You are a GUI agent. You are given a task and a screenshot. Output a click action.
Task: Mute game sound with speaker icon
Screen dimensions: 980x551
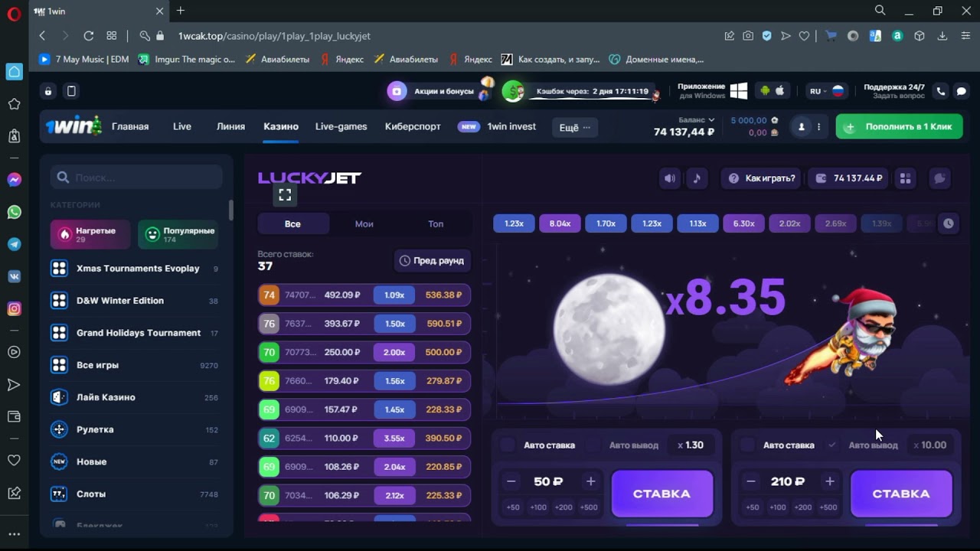(670, 178)
